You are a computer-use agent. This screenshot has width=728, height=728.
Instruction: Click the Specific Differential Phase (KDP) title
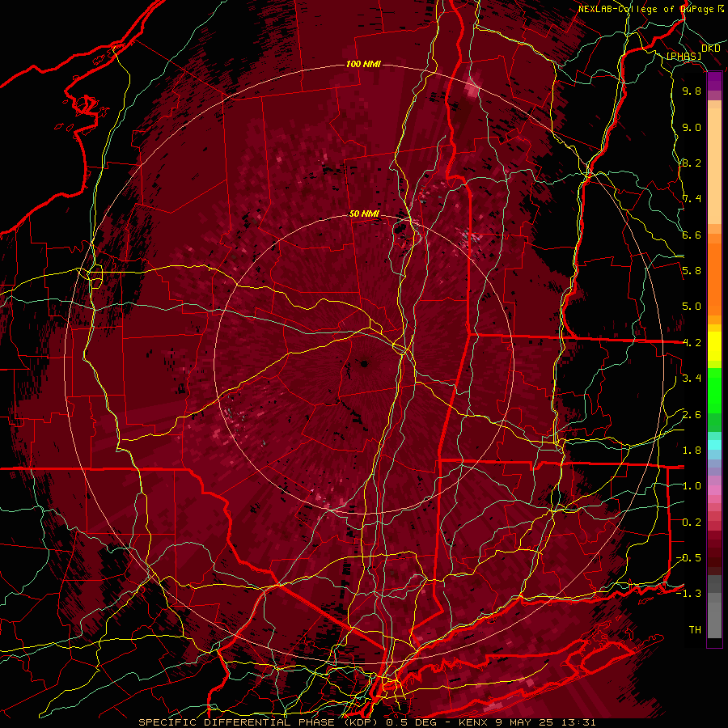pos(258,722)
